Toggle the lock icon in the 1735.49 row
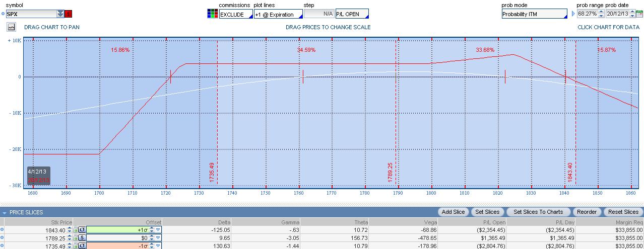Image resolution: width=644 pixels, height=249 pixels. tap(75, 245)
